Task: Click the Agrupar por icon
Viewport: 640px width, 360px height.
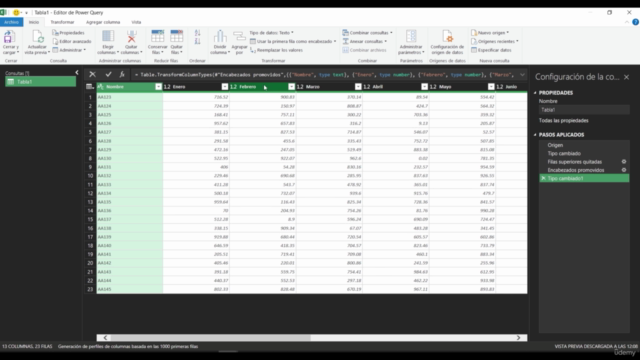Action: 239,36
